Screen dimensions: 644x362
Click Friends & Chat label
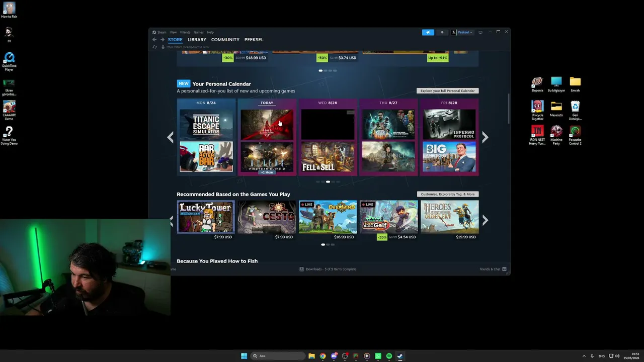point(490,269)
